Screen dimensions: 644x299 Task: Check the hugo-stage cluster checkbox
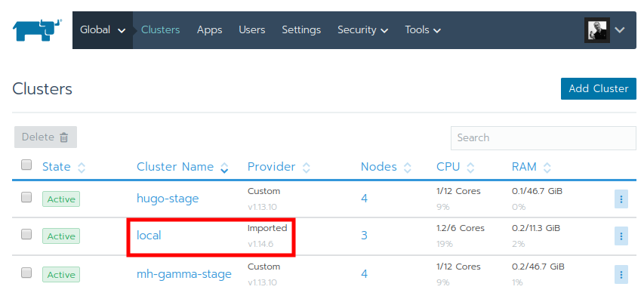tap(26, 197)
